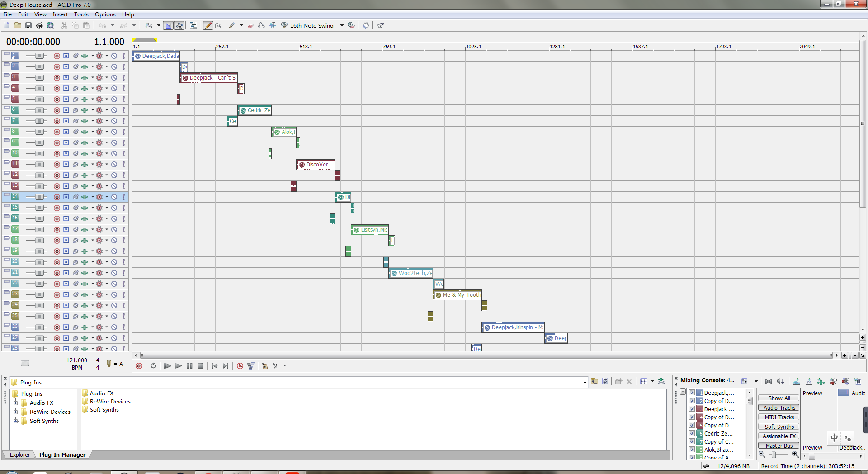Expand ReWire Devices tree node
868x474 pixels.
[16, 412]
